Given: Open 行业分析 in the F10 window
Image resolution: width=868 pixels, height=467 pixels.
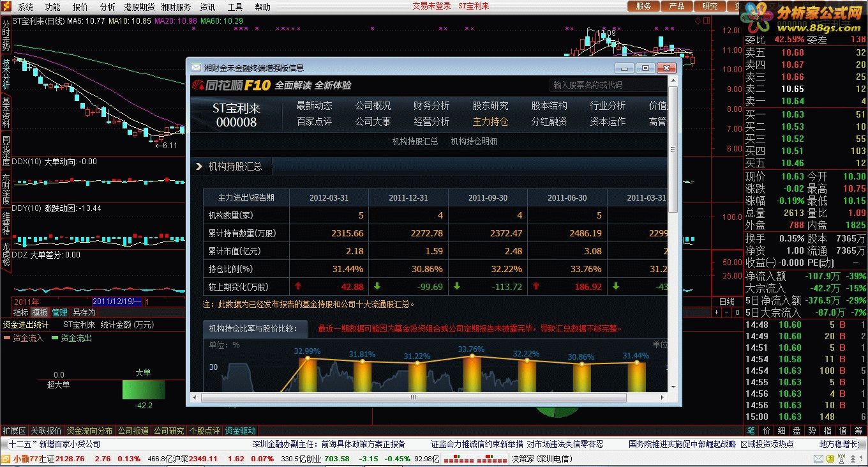Looking at the screenshot, I should 608,105.
